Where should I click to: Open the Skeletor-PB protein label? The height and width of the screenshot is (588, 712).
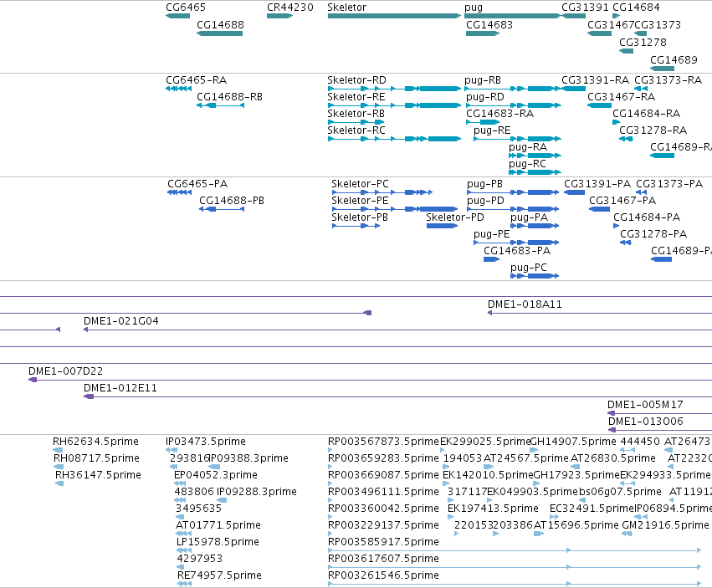pyautogui.click(x=360, y=217)
